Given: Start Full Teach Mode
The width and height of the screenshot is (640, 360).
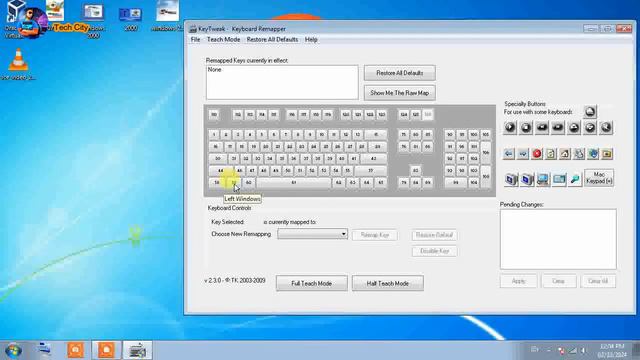Looking at the screenshot, I should point(311,283).
